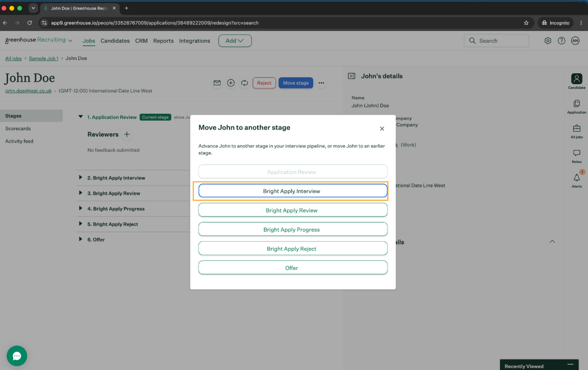Open browser three-dot menu
This screenshot has height=370, width=588.
tap(581, 23)
